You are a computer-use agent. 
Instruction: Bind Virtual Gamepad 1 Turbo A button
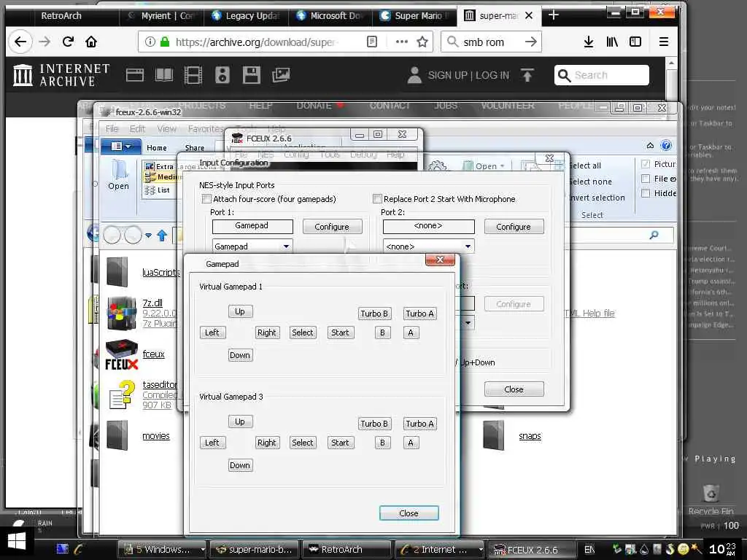coord(419,314)
